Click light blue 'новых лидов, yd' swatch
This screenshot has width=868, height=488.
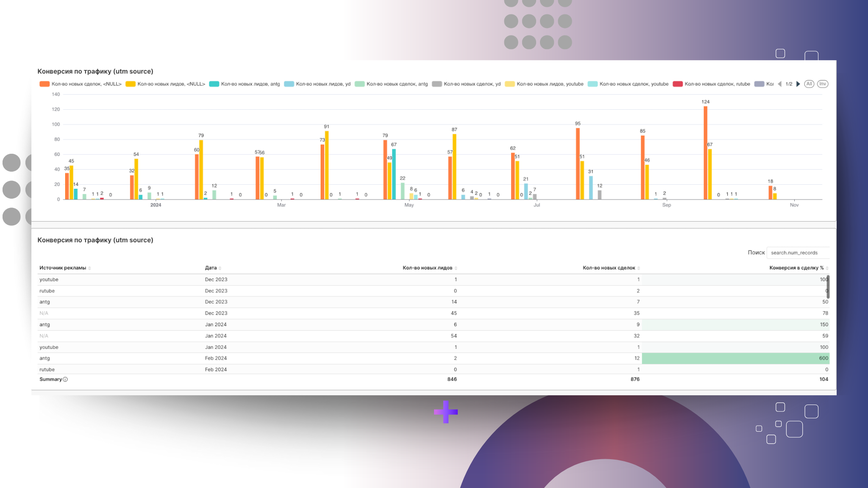click(x=289, y=84)
